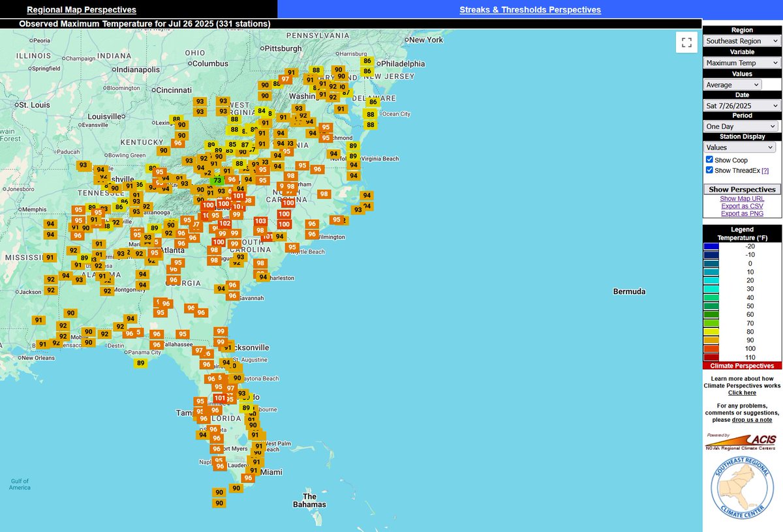Uncheck the Show Coop checkbox
Image resolution: width=783 pixels, height=532 pixels.
click(709, 160)
